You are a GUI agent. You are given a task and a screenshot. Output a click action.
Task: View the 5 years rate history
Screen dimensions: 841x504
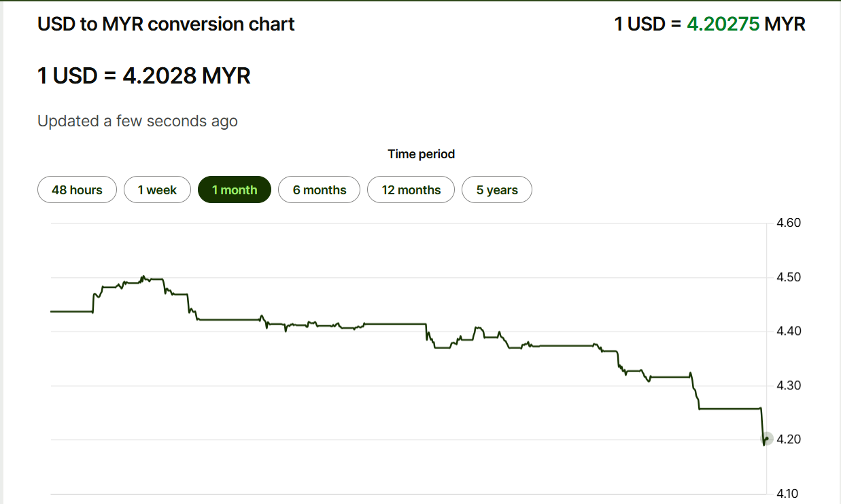coord(497,190)
